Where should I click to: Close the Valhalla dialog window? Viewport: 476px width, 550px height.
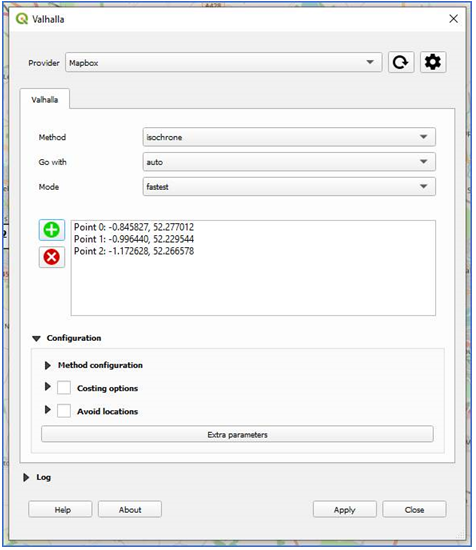coord(453,19)
